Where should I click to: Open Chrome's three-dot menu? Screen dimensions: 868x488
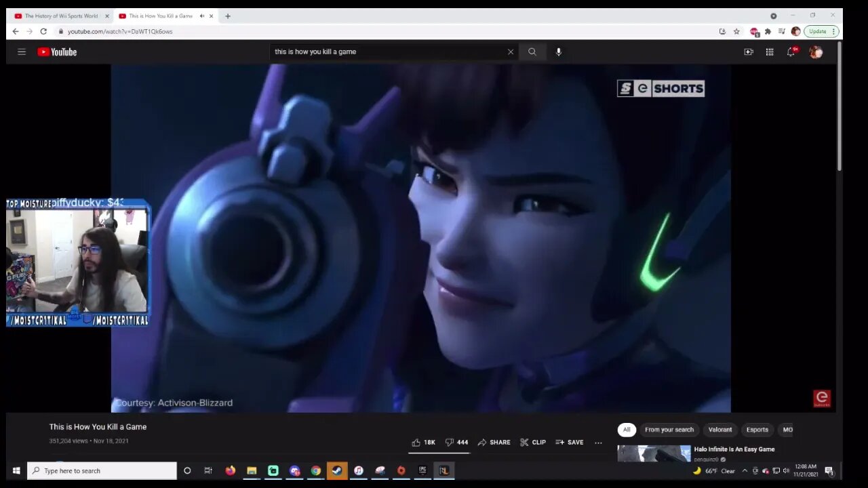coord(835,31)
